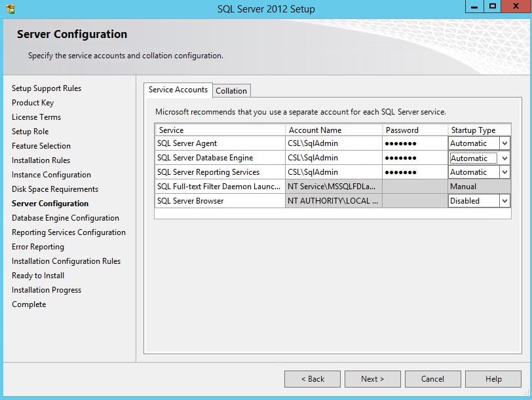532x400 pixels.
Task: Select the SQL Full-text Filter Daemon Launcher row
Action: pos(333,187)
